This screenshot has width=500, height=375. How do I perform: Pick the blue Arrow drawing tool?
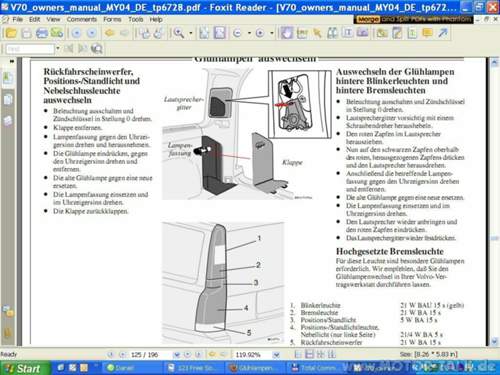tap(443, 33)
